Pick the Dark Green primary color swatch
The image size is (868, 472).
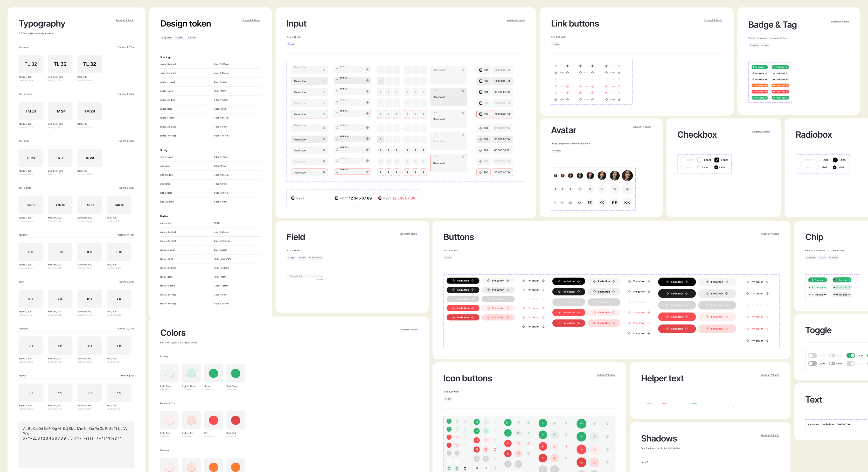[x=235, y=373]
